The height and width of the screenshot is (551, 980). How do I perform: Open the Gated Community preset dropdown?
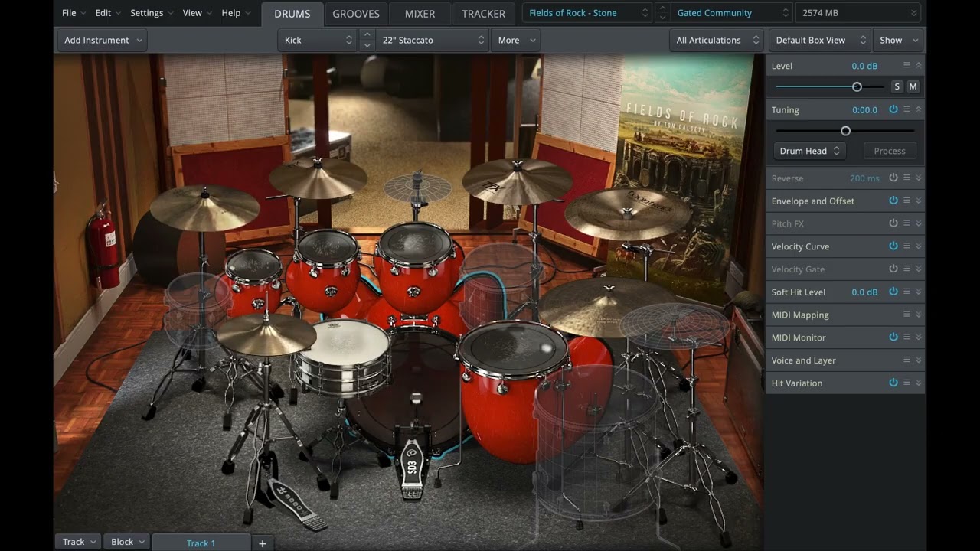(731, 13)
